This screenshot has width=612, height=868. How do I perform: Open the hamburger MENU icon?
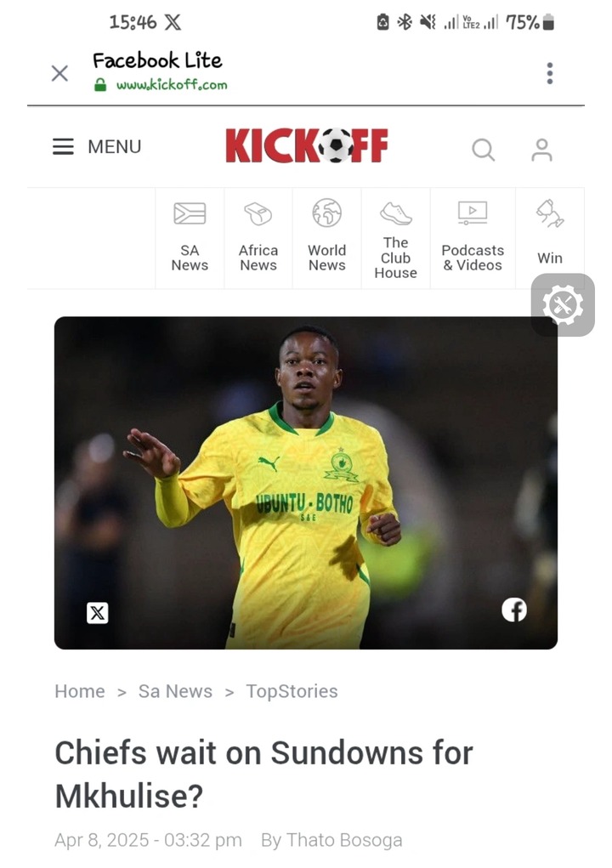(63, 147)
